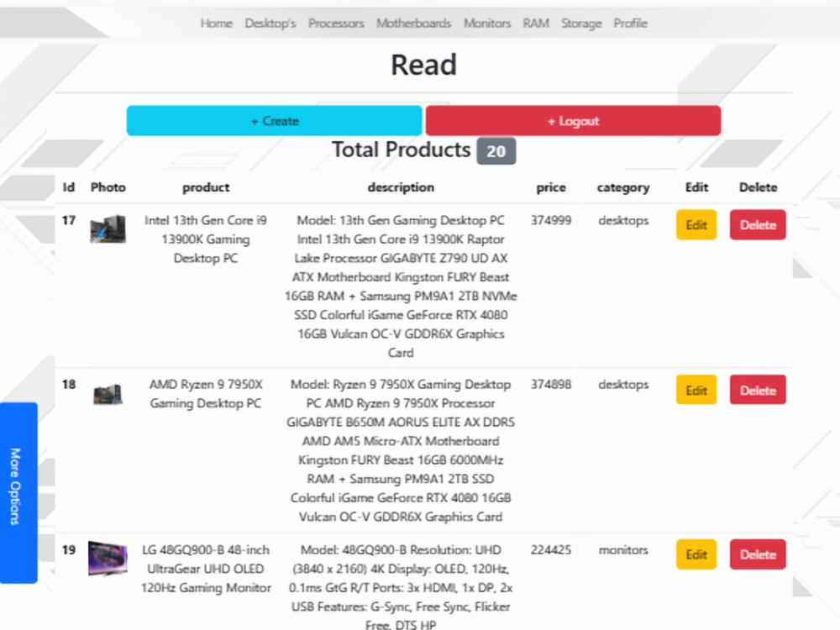Open the Storage nav link
Image resolution: width=840 pixels, height=630 pixels.
(581, 23)
